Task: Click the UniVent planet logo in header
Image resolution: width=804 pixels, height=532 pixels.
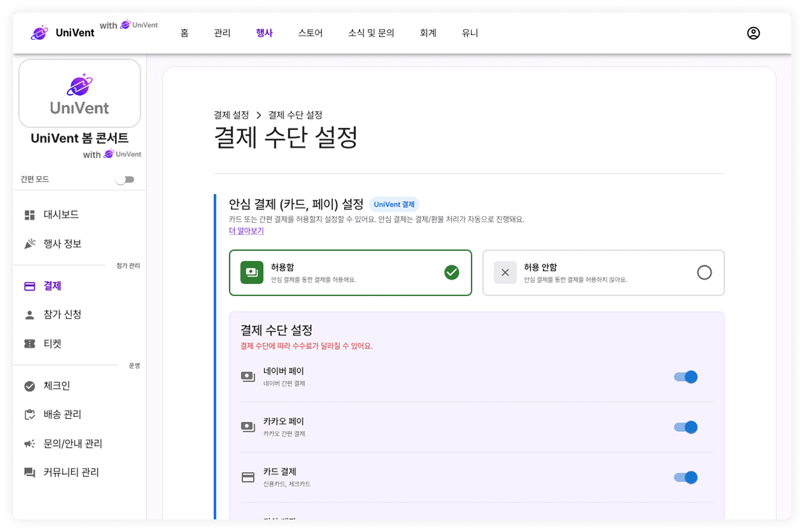Action: pyautogui.click(x=39, y=33)
